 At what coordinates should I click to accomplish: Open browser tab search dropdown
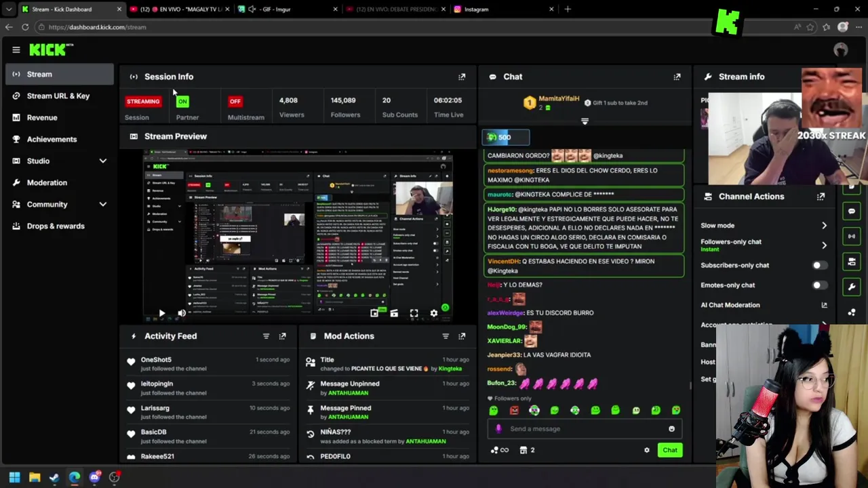pyautogui.click(x=8, y=9)
